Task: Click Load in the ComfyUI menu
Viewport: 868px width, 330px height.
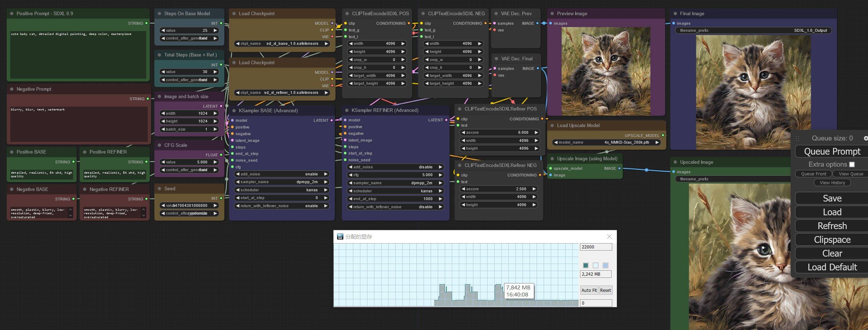Action: (832, 212)
